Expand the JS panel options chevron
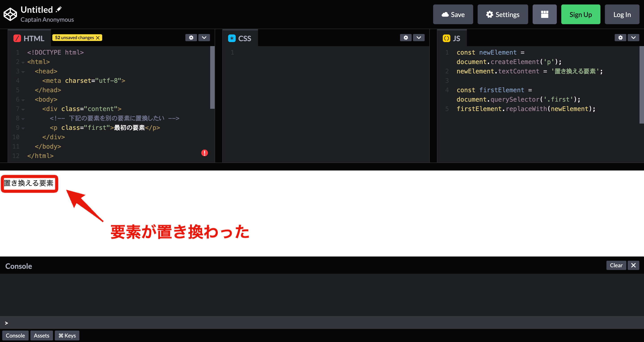644x342 pixels. [633, 38]
